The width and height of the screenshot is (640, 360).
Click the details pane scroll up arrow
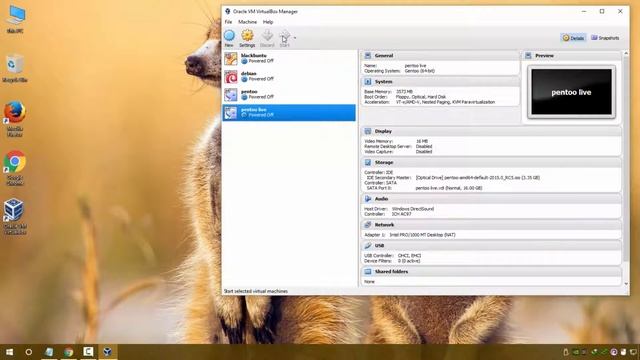(626, 53)
